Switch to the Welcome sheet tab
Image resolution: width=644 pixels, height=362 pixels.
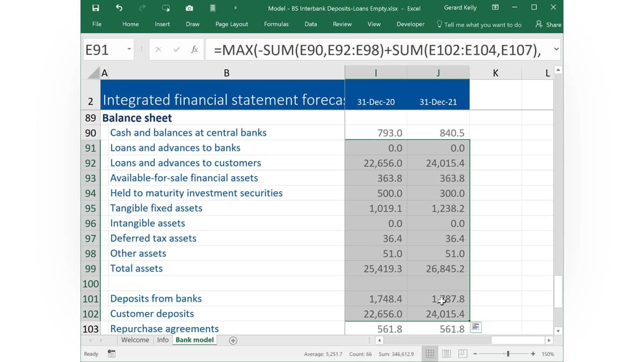coord(135,340)
